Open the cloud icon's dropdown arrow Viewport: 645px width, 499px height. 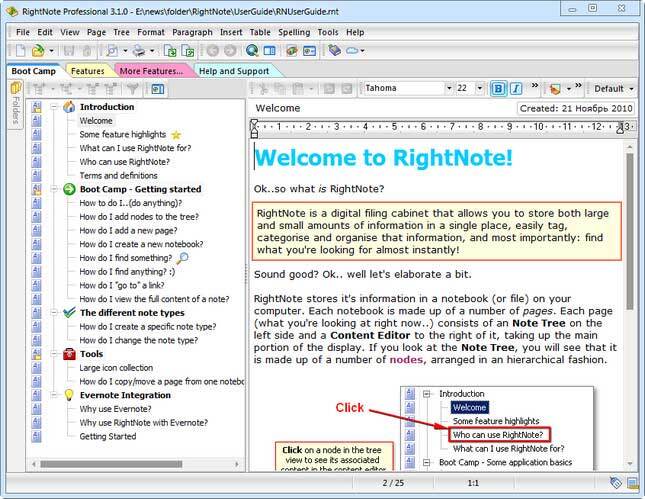[362, 51]
